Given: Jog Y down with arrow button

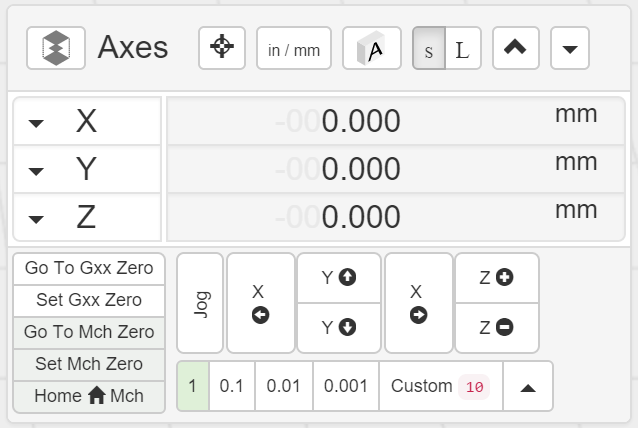Looking at the screenshot, I should point(339,327).
